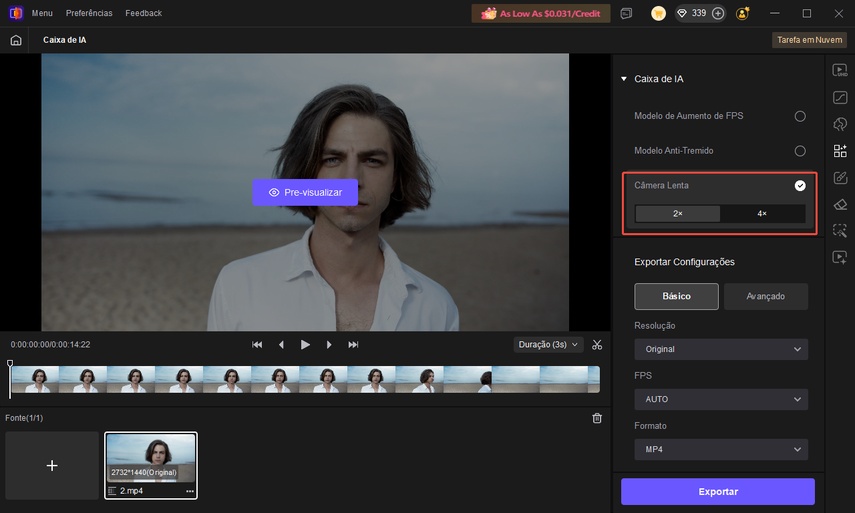Open the AI head sidebar icon
Screen dimensions: 855x513
840,124
